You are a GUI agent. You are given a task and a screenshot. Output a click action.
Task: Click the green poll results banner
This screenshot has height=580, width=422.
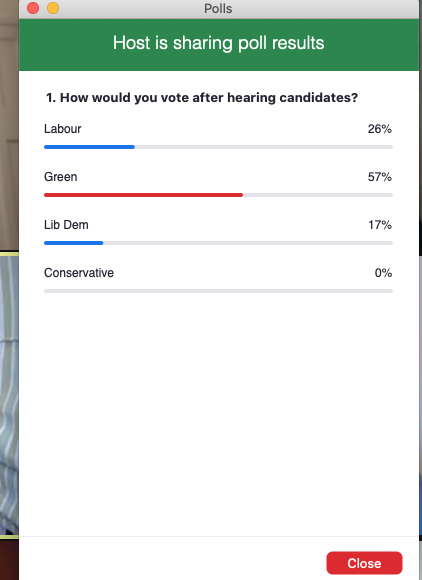219,45
